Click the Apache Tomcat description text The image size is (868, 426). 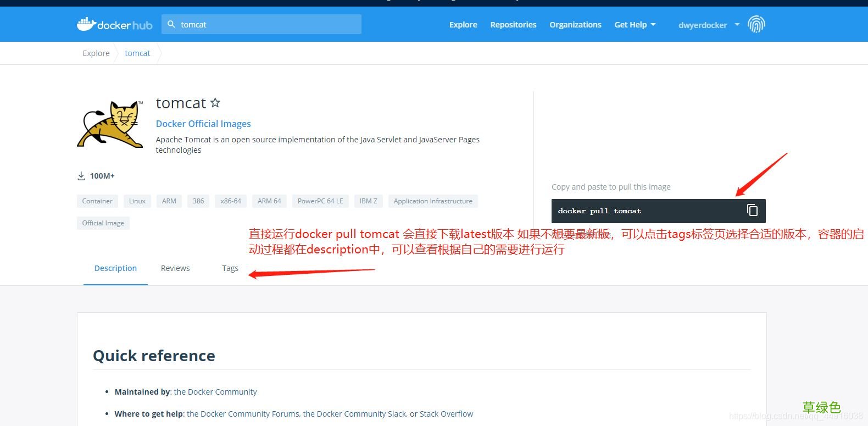(x=318, y=145)
